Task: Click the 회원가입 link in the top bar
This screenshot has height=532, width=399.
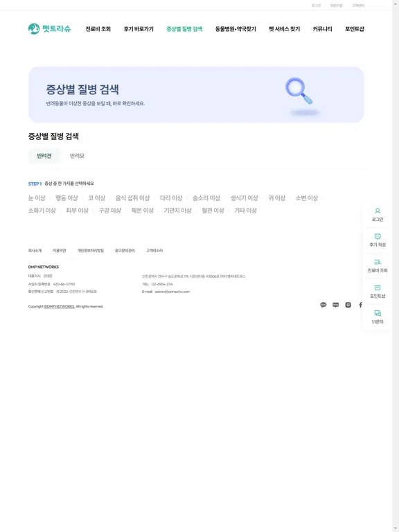Action: pyautogui.click(x=336, y=6)
